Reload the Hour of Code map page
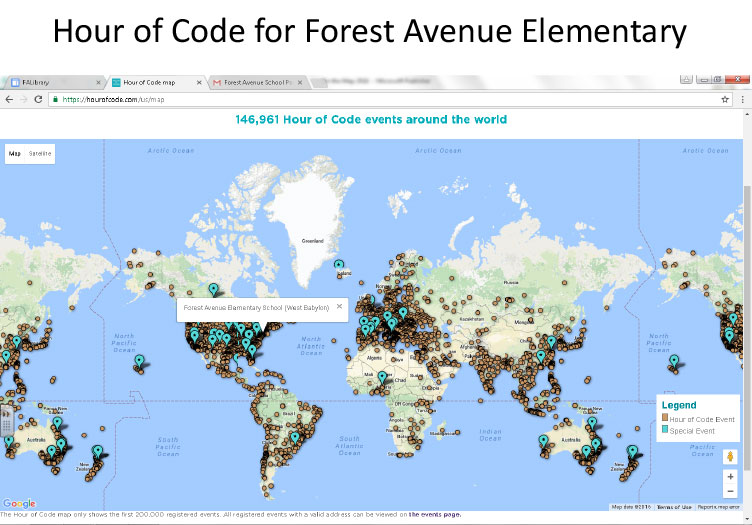The width and height of the screenshot is (752, 525). pyautogui.click(x=38, y=99)
